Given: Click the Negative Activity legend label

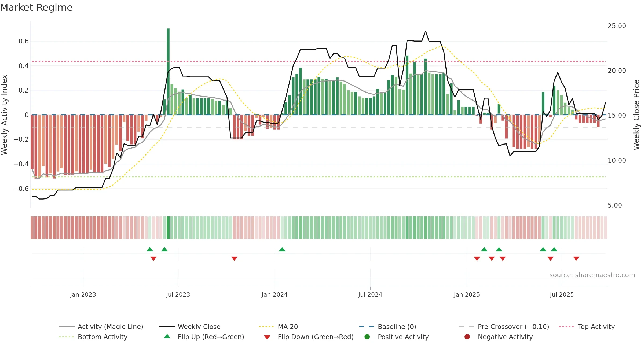Looking at the screenshot, I should pos(505,337).
